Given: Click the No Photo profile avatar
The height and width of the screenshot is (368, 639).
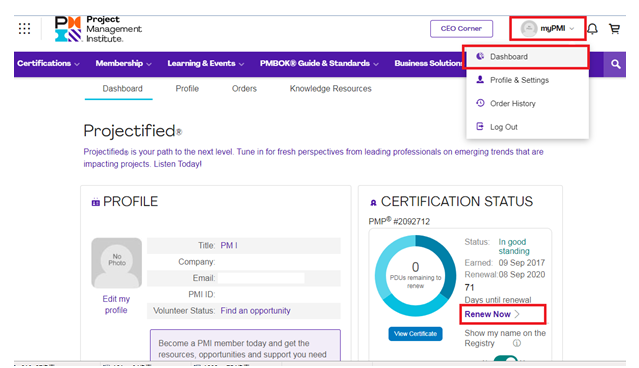Looking at the screenshot, I should click(x=117, y=263).
